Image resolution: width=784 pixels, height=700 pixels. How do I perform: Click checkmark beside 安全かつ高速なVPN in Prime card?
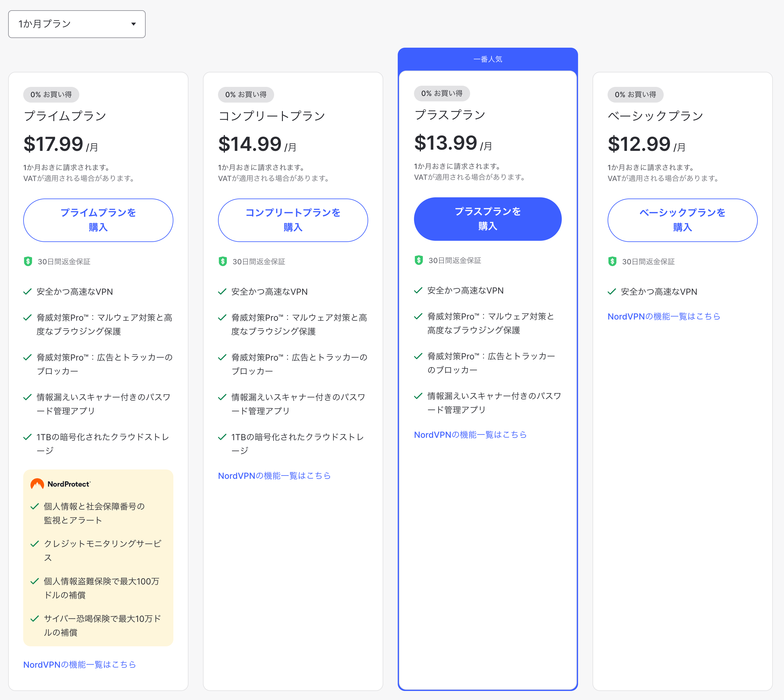coord(27,291)
